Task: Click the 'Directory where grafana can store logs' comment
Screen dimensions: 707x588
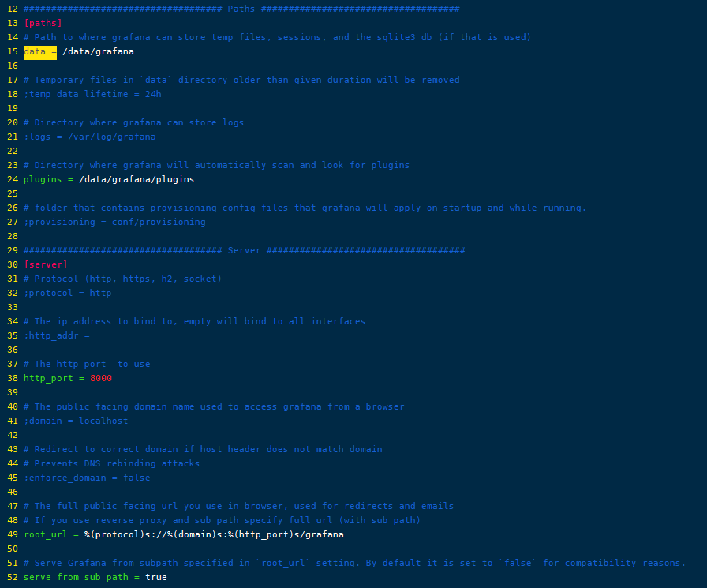Action: pos(134,122)
